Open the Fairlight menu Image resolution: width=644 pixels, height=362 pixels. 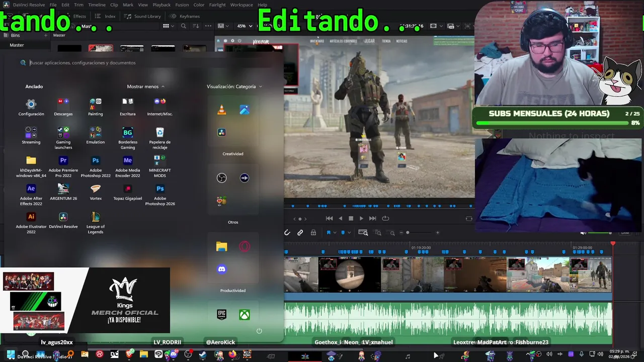pos(217,5)
